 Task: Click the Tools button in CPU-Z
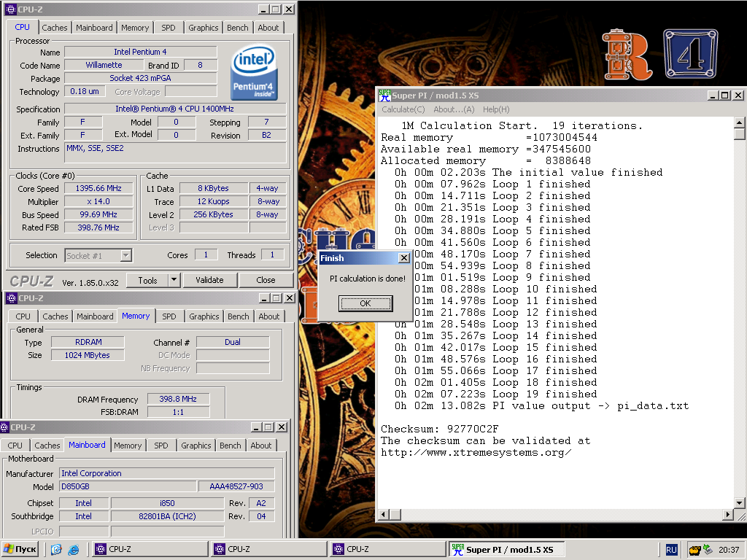click(x=147, y=280)
